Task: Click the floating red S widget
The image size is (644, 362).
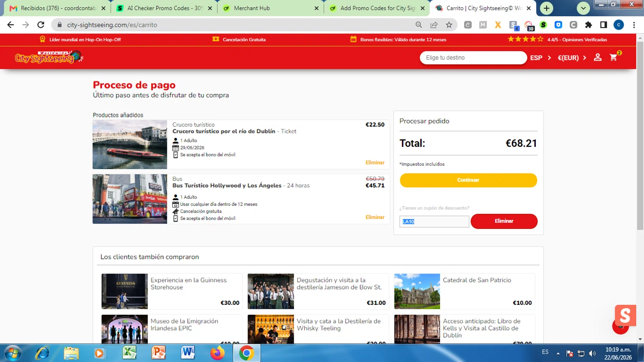Action: (625, 316)
